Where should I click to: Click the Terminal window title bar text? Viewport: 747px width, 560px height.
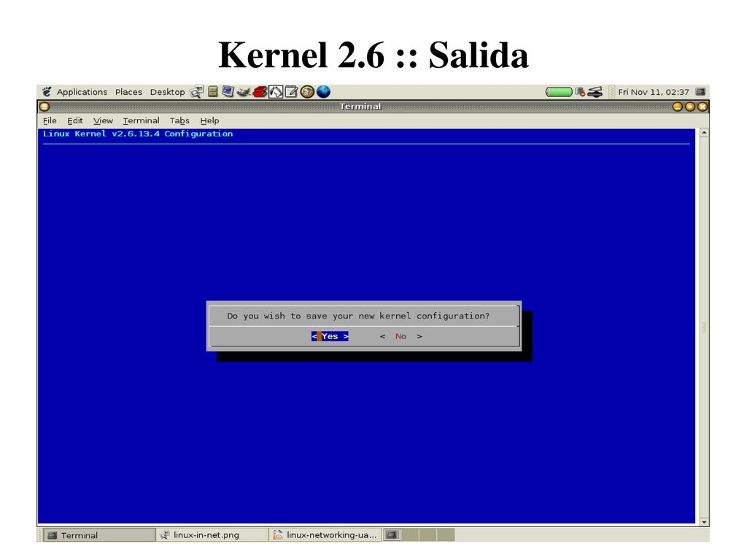pos(360,106)
